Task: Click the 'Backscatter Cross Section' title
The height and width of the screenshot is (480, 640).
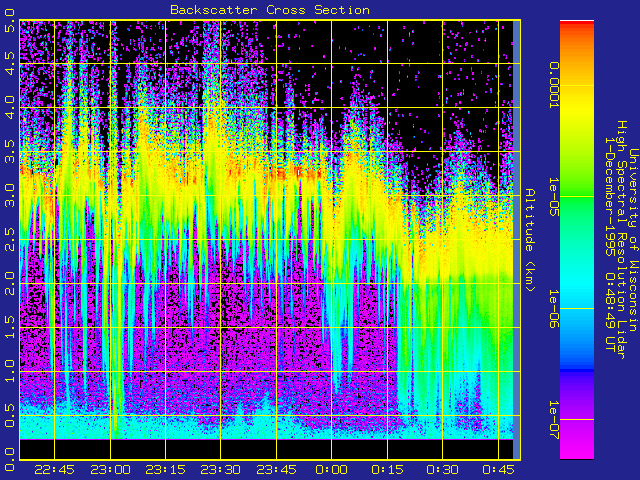Action: click(x=270, y=10)
